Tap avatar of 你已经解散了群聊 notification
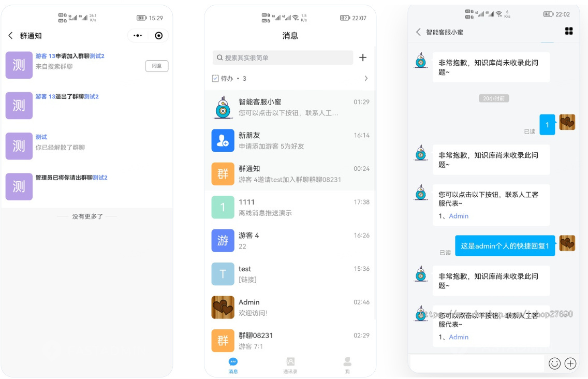The image size is (588, 379). 19,146
